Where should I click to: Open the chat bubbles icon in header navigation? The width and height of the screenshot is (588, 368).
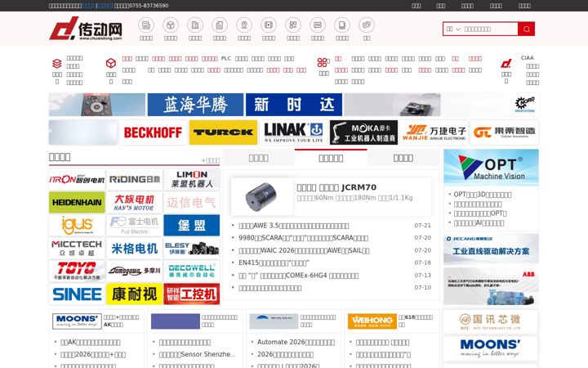click(x=367, y=25)
